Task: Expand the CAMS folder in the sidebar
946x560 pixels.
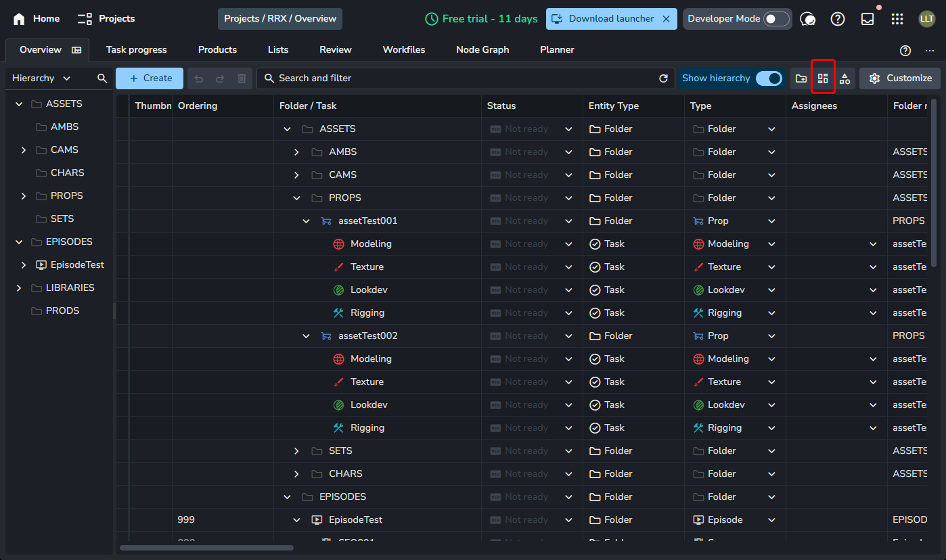Action: 24,150
